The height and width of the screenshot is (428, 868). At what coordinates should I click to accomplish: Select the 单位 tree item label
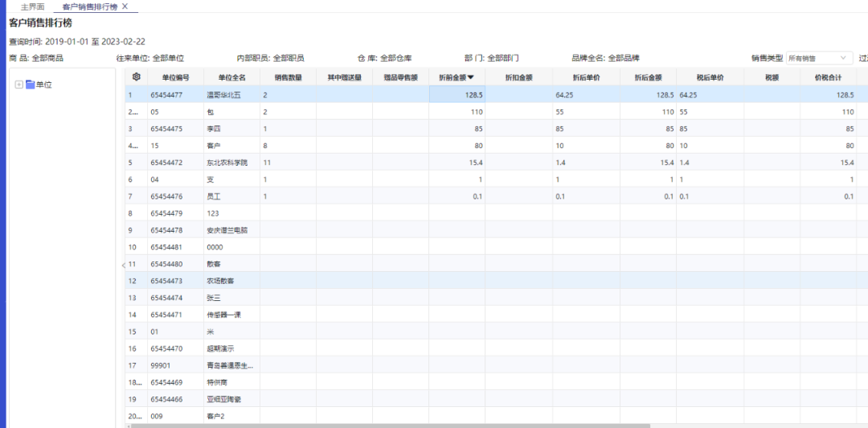click(43, 84)
